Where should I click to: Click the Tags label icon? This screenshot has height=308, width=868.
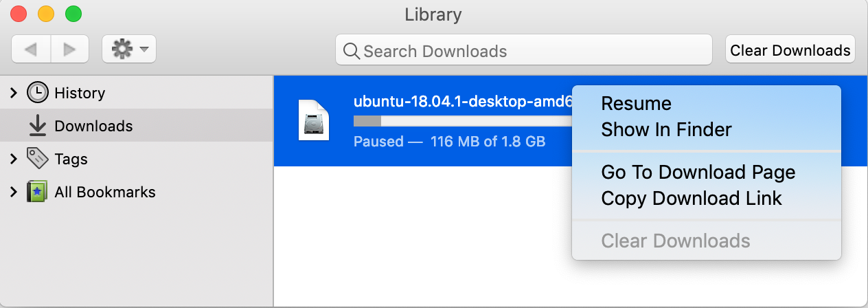pyautogui.click(x=37, y=159)
